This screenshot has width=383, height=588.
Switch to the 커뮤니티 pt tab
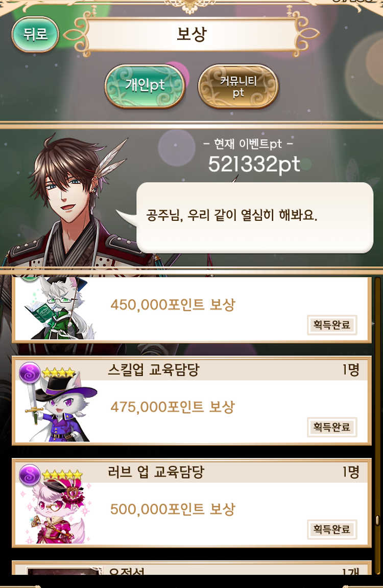point(238,86)
